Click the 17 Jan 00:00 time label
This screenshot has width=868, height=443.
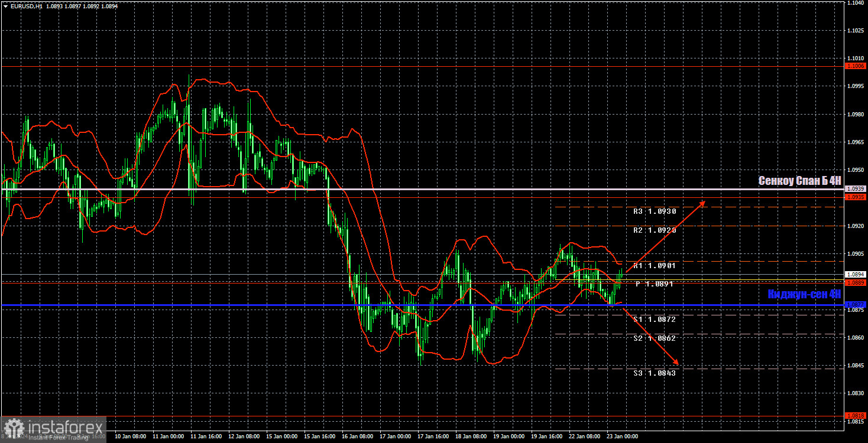[396, 437]
